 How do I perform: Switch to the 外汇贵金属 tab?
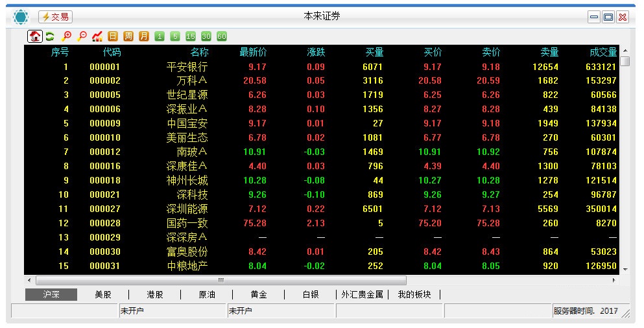point(363,294)
